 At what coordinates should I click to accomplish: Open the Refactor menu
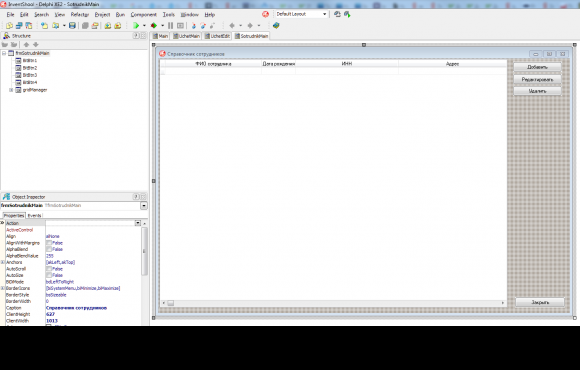80,14
